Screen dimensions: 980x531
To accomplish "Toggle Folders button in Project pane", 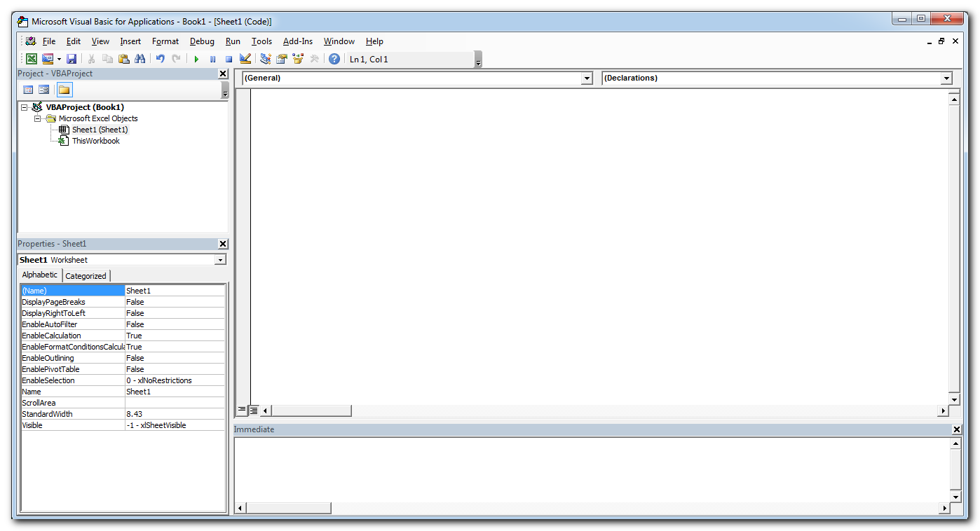I will click(64, 90).
